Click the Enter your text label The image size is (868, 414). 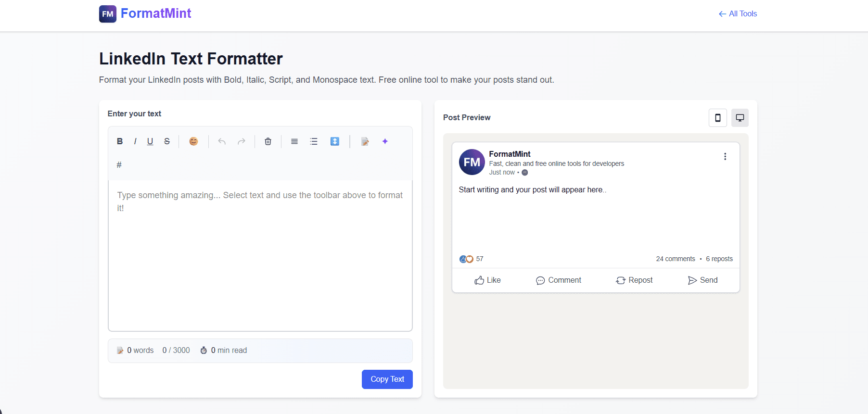pyautogui.click(x=134, y=113)
